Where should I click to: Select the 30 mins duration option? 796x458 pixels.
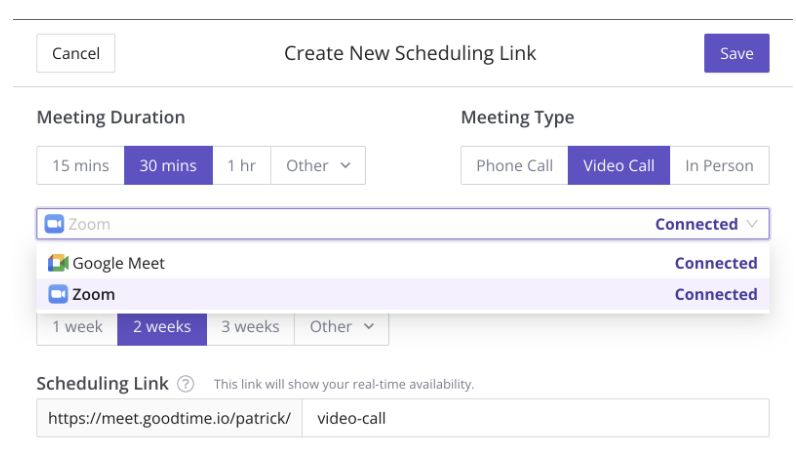(168, 166)
